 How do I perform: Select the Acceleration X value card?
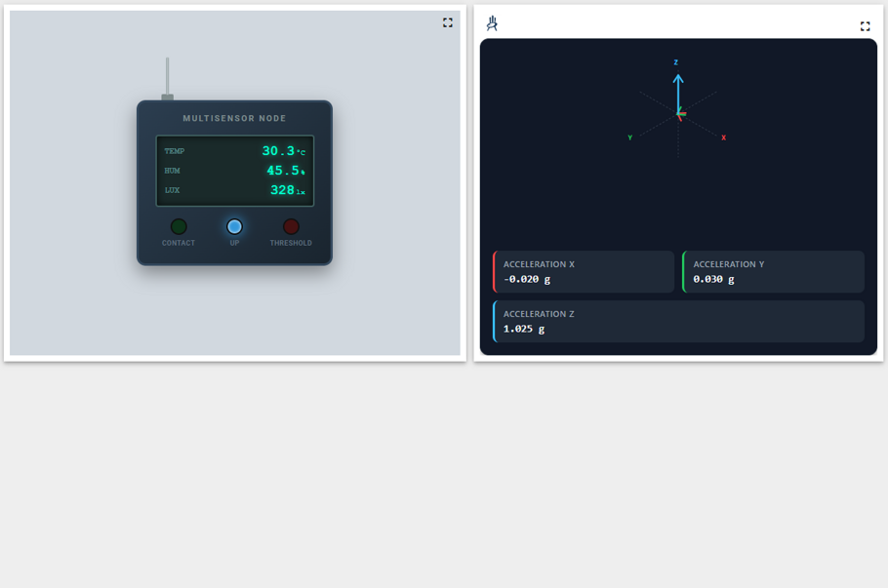[584, 272]
